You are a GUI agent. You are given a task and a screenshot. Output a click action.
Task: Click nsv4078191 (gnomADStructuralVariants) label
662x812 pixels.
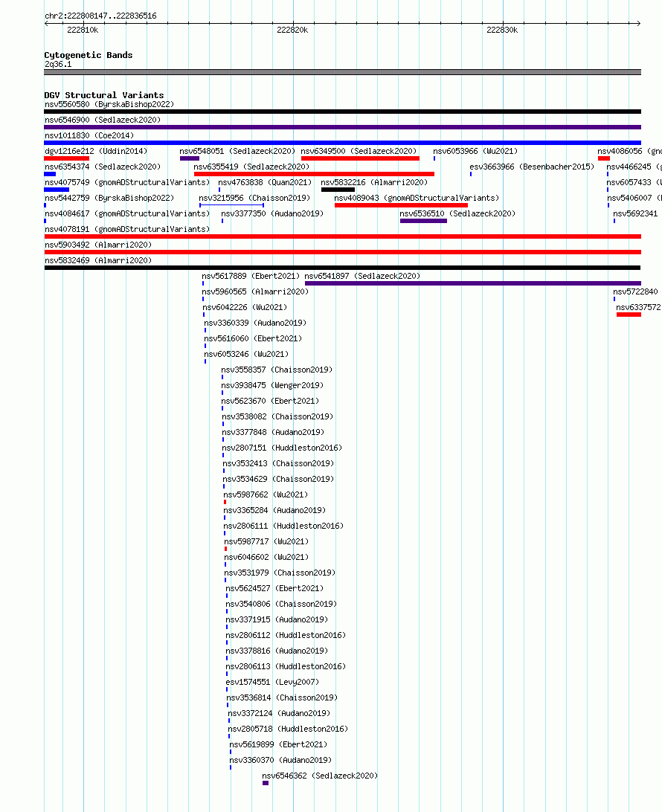(x=127, y=229)
